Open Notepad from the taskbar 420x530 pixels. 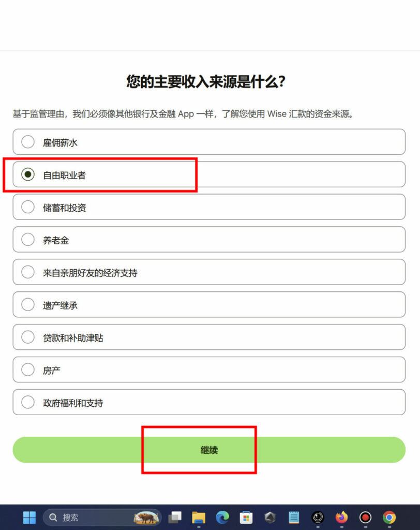click(294, 517)
